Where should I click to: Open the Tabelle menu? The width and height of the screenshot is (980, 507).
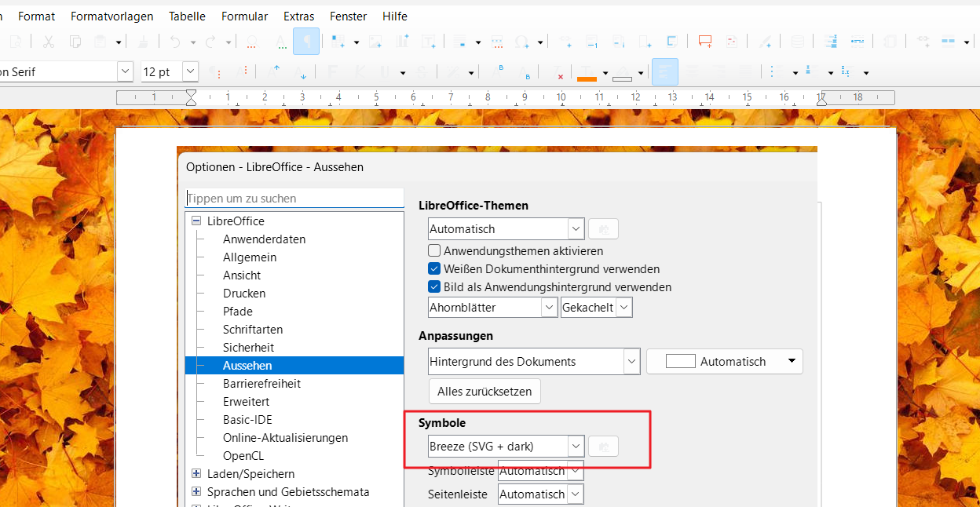pos(187,16)
